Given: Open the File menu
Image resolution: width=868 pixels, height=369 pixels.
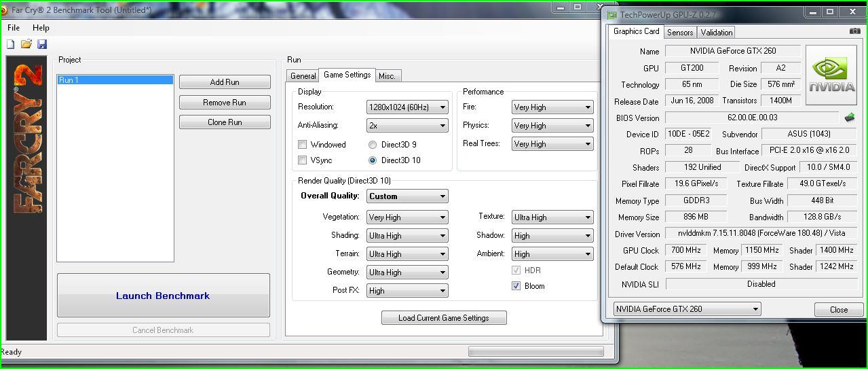Looking at the screenshot, I should pos(14,28).
